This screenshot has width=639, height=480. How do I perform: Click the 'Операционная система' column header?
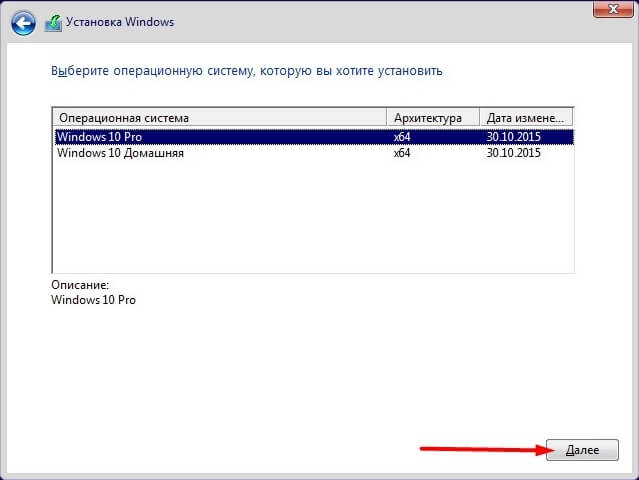click(218, 117)
